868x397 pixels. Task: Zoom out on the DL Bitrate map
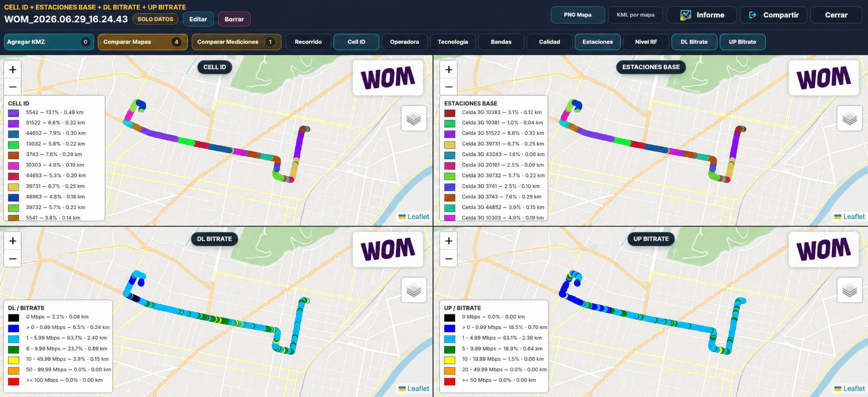13,258
